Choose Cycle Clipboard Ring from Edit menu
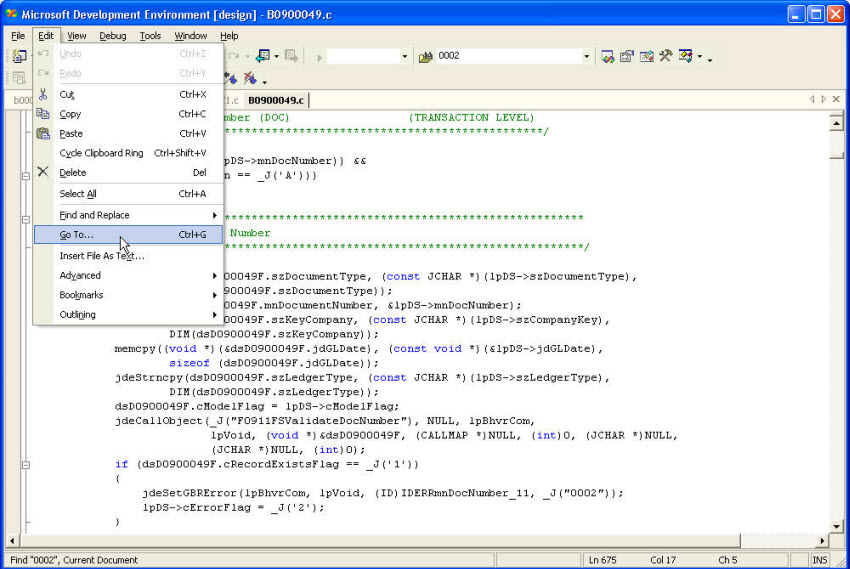 coord(128,153)
